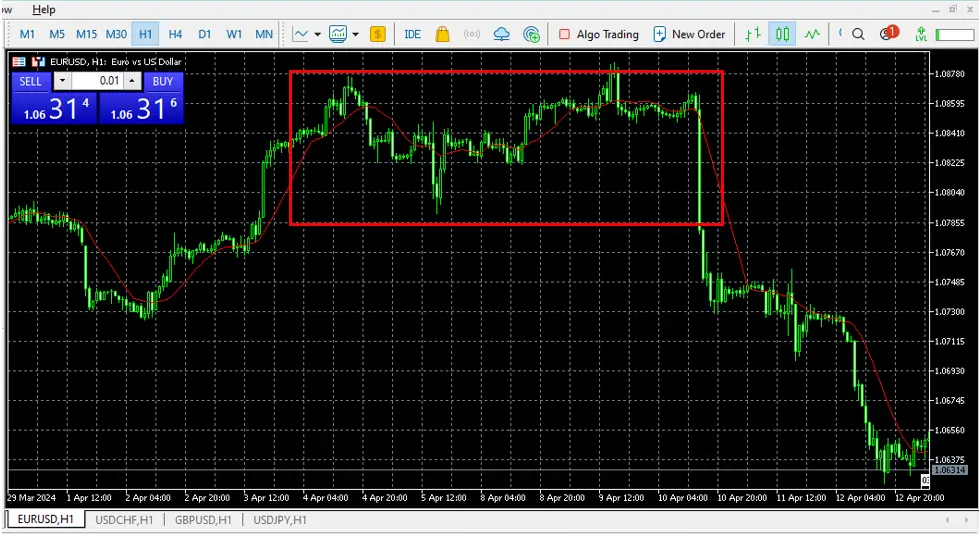The width and height of the screenshot is (979, 534).
Task: Click the SELL button
Action: 30,81
